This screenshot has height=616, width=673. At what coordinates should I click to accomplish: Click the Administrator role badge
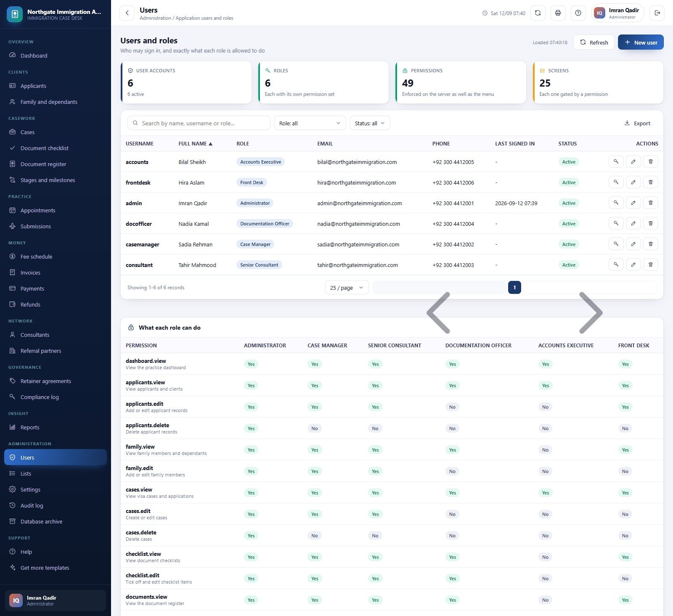pyautogui.click(x=255, y=203)
